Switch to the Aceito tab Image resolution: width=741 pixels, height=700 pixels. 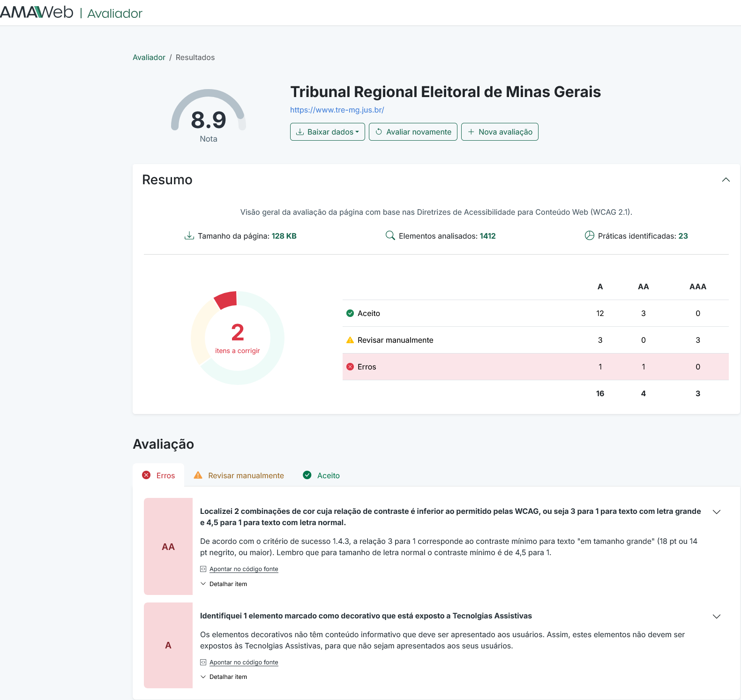[x=322, y=475]
